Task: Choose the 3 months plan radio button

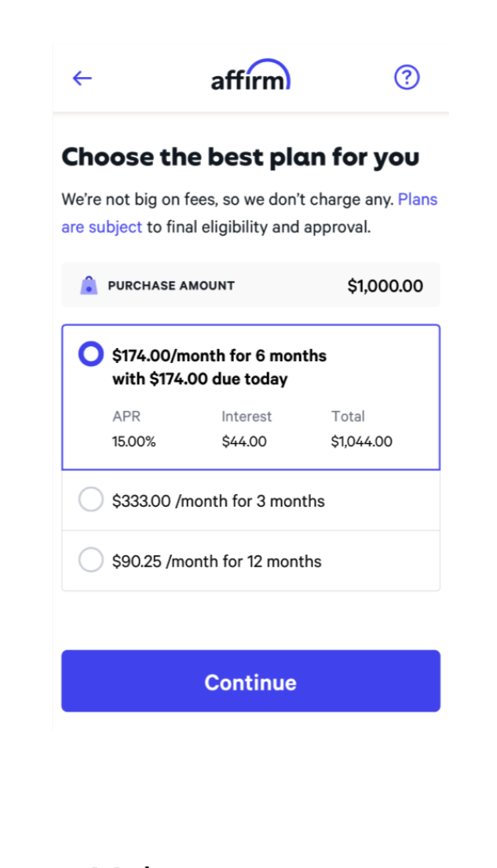Action: pyautogui.click(x=91, y=500)
